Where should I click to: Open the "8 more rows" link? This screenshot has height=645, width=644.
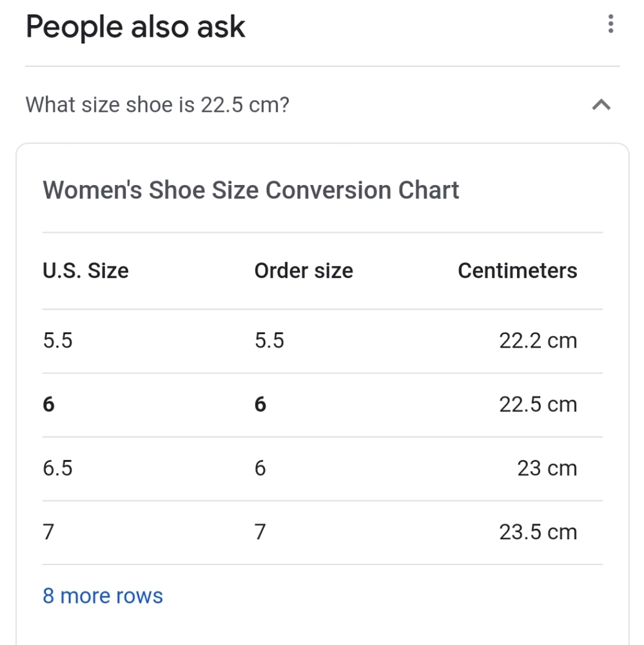(102, 595)
